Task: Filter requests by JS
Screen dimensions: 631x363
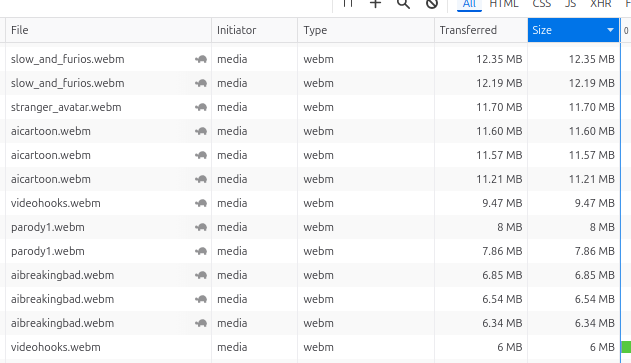Action: click(570, 4)
